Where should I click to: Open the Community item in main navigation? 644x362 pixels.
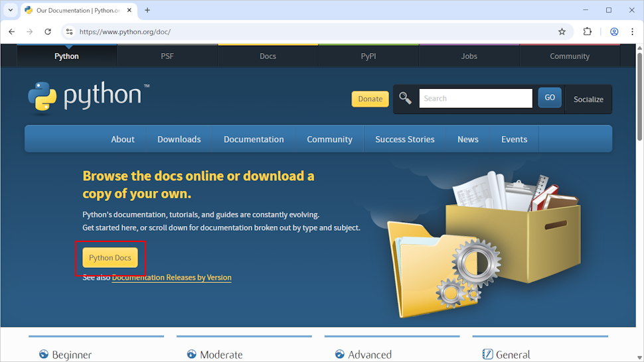[329, 139]
